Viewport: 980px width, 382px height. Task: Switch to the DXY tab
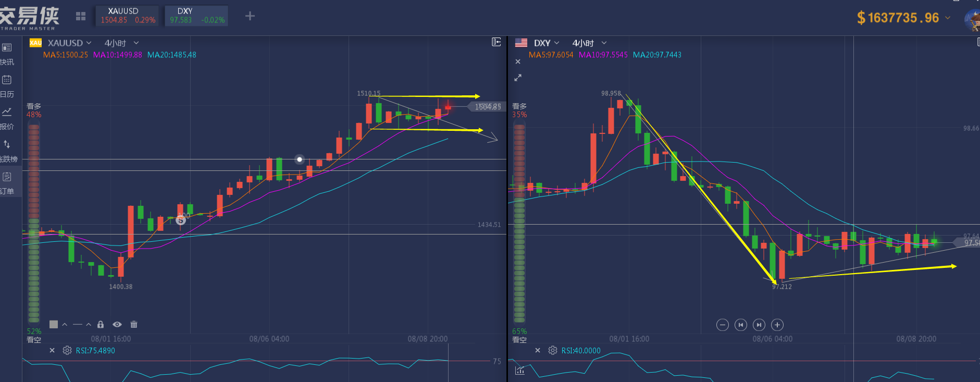pyautogui.click(x=196, y=16)
